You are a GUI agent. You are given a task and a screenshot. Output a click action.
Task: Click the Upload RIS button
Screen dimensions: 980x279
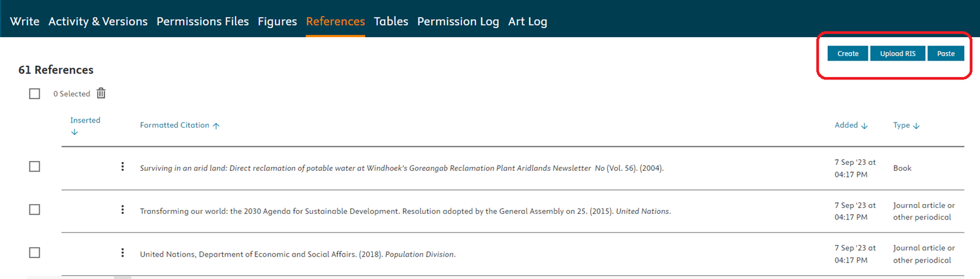(898, 53)
